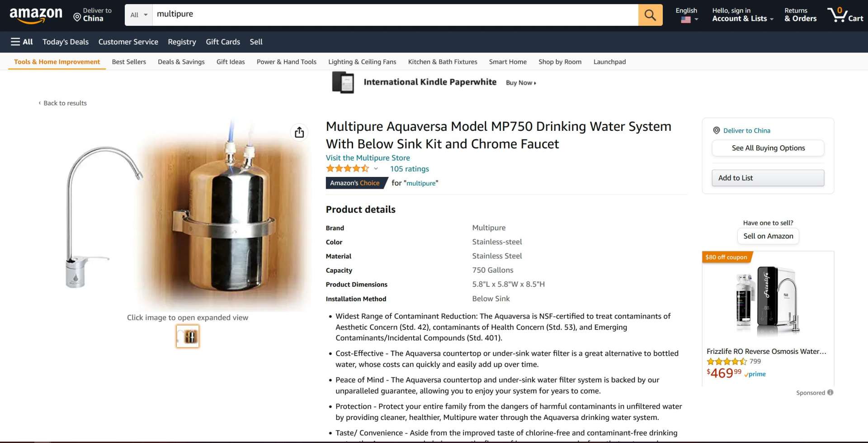
Task: Click the orange search magnifier button
Action: click(x=650, y=15)
